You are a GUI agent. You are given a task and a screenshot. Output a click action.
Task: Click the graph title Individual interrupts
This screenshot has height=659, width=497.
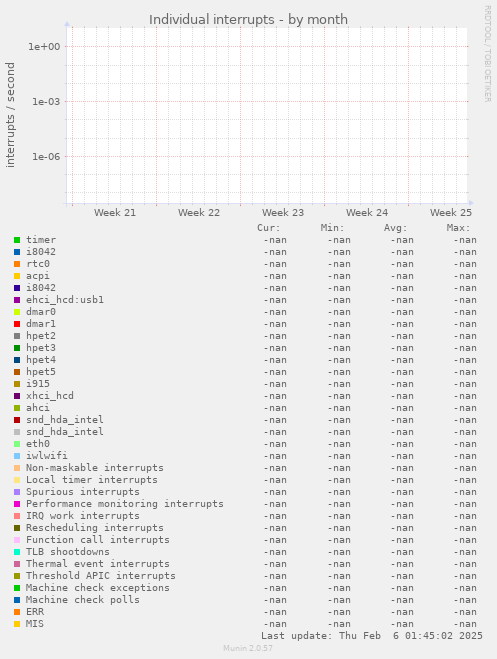(x=212, y=19)
